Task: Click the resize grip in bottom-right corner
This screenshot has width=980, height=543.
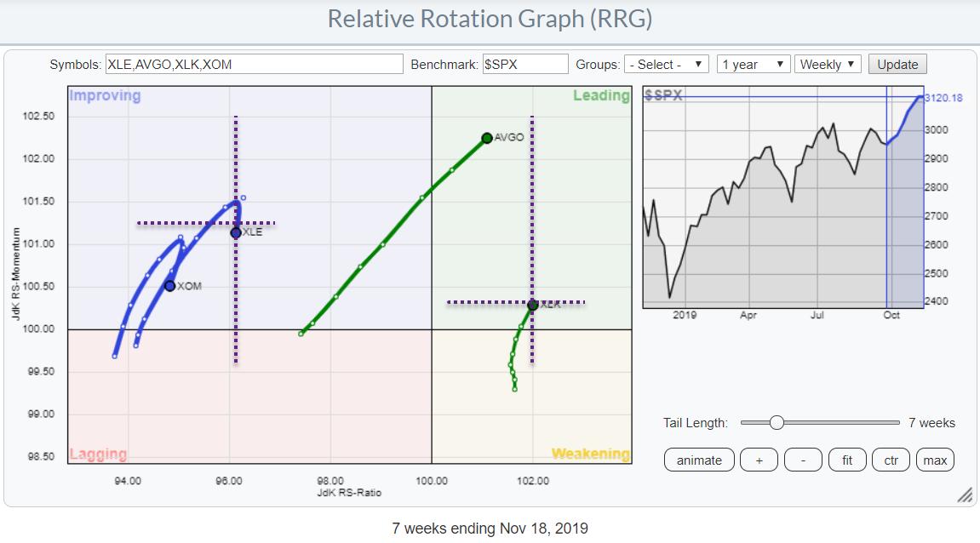Action: click(964, 495)
